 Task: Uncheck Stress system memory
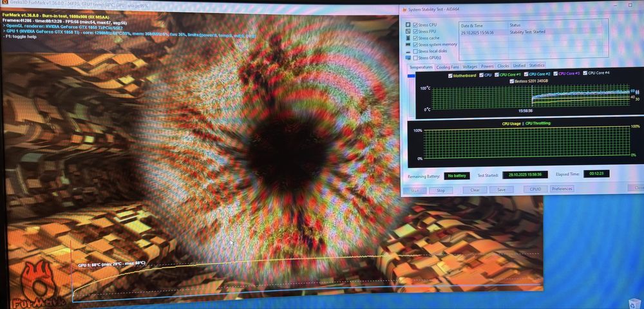point(415,44)
